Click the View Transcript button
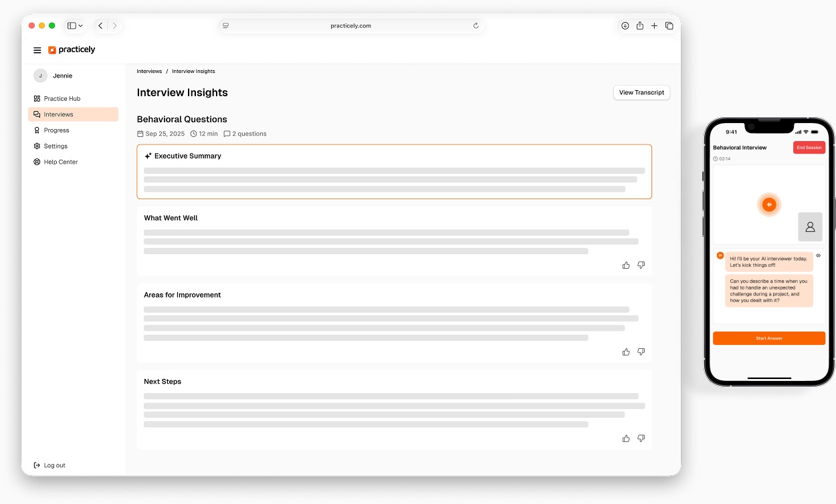The height and width of the screenshot is (504, 836). (641, 93)
